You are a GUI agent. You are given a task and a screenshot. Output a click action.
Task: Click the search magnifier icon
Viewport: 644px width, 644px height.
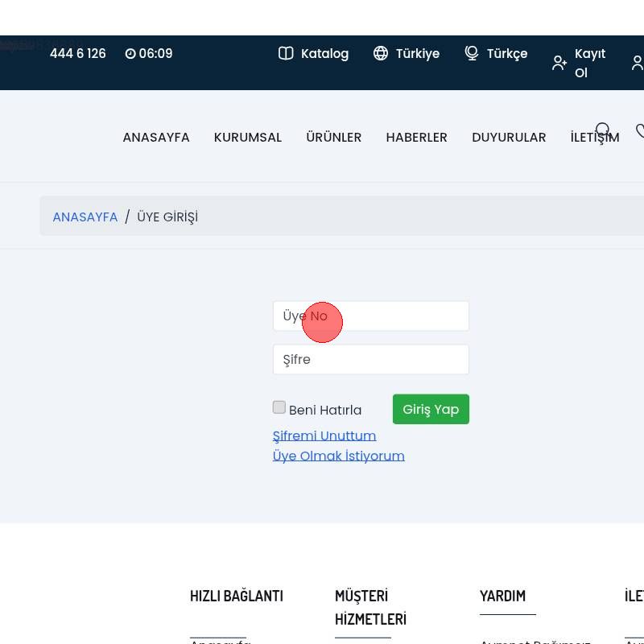coord(603,130)
